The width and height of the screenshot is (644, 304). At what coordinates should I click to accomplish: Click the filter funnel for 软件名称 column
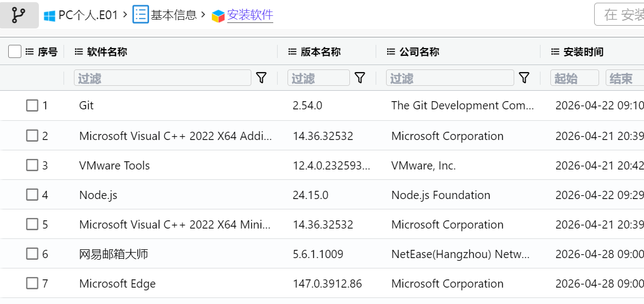point(261,78)
